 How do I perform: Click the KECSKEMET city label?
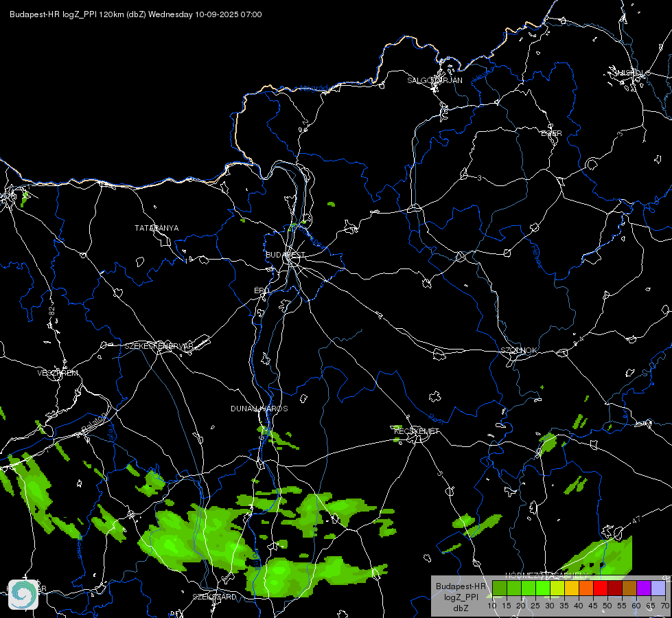pos(417,431)
